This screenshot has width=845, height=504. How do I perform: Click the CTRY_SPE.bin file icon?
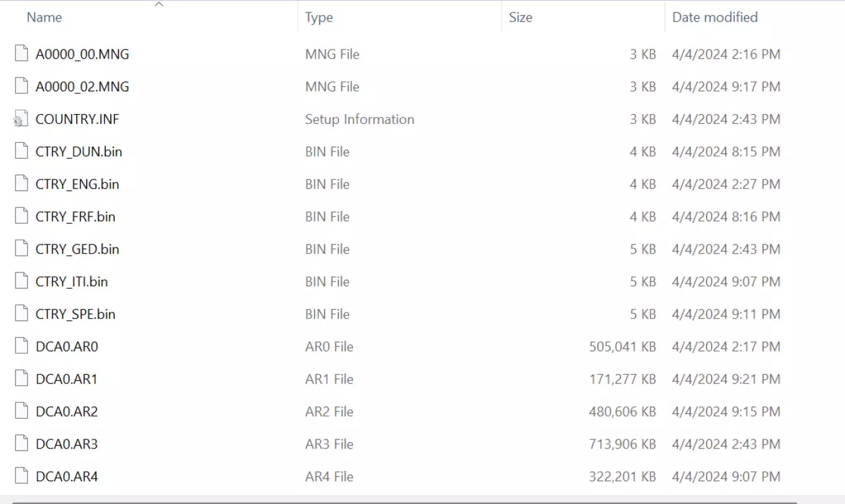tap(22, 314)
